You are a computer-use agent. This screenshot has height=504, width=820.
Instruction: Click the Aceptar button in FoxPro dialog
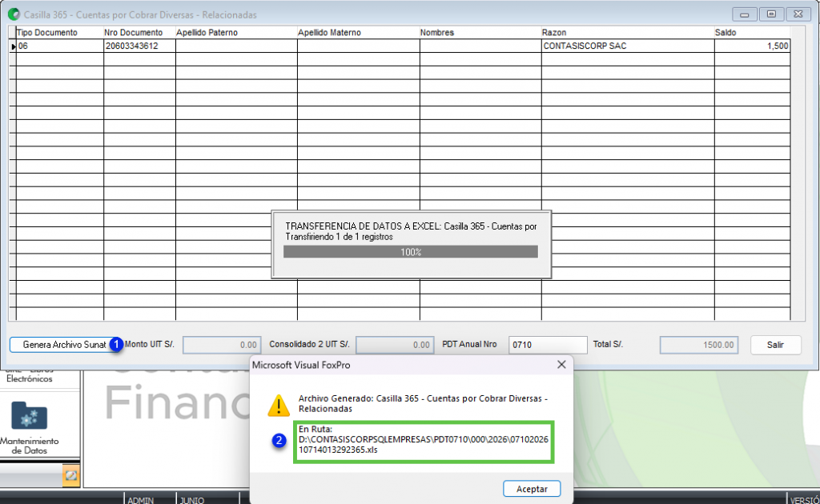[x=532, y=489]
